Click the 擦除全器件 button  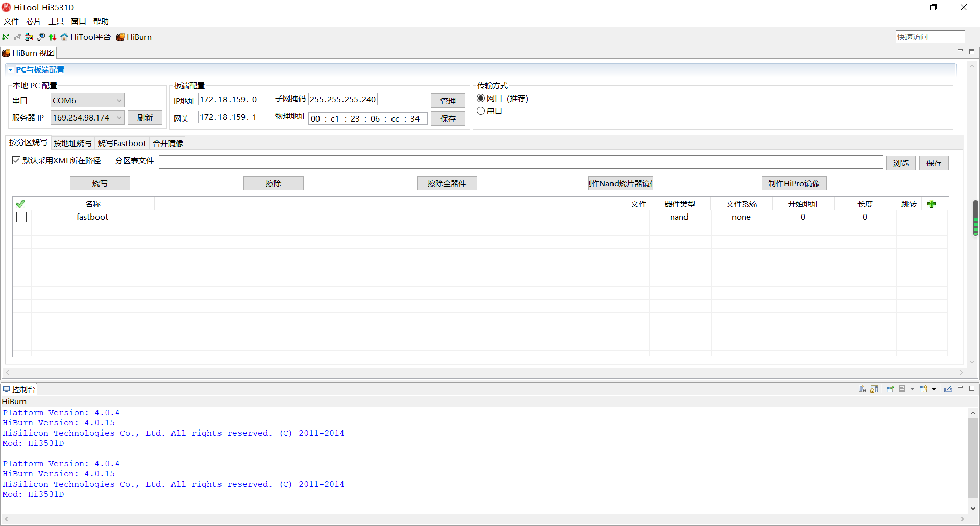coord(447,183)
